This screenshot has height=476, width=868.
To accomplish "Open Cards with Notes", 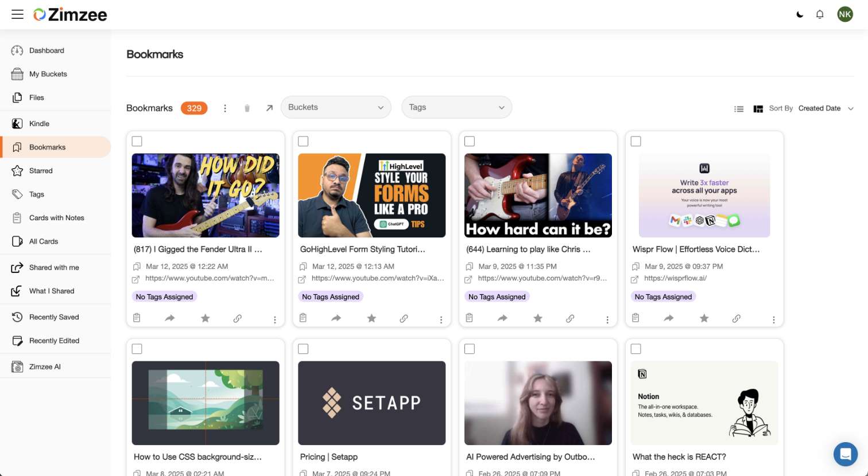I will point(55,217).
